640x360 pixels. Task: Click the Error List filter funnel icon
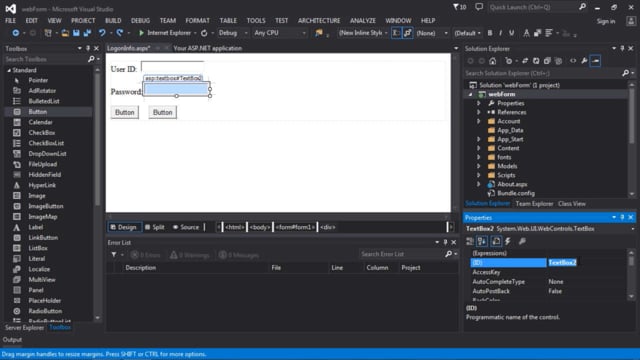114,255
